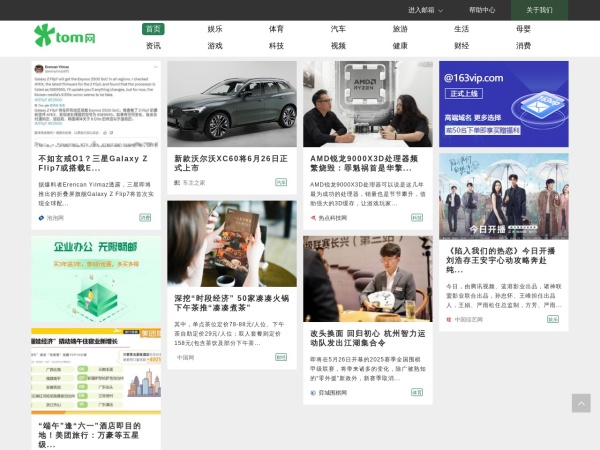This screenshot has width=600, height=450.
Task: Open the 健康 category
Action: pos(400,46)
